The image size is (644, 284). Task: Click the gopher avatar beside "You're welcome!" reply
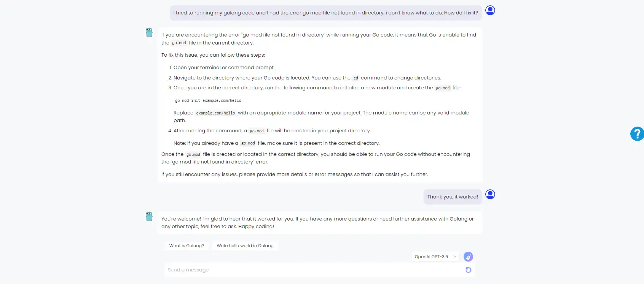coord(149,217)
